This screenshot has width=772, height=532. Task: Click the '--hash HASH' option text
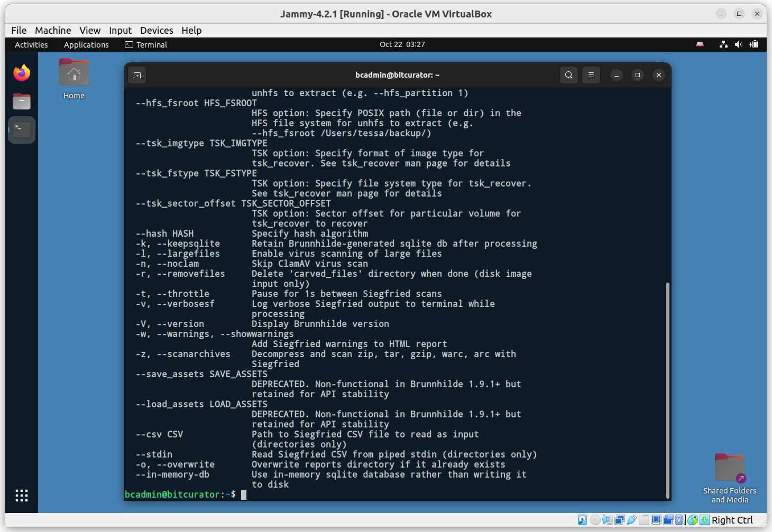coord(164,234)
